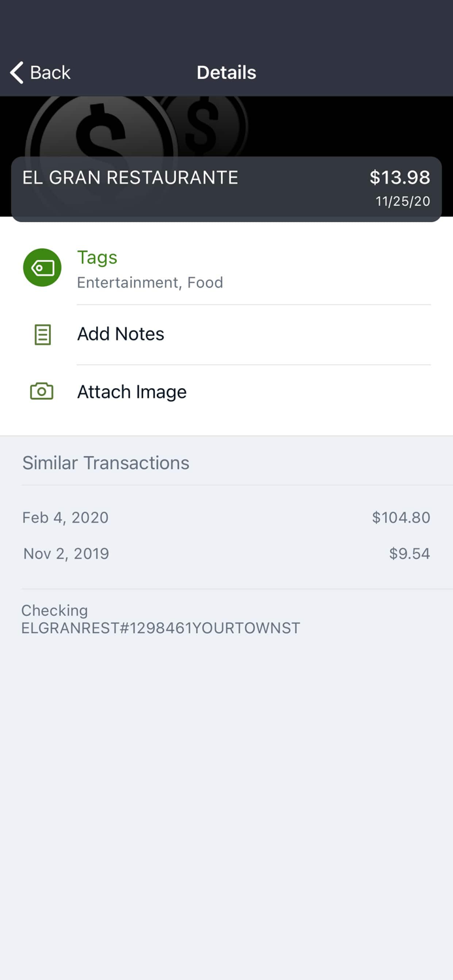Select the Add Notes option

[121, 334]
